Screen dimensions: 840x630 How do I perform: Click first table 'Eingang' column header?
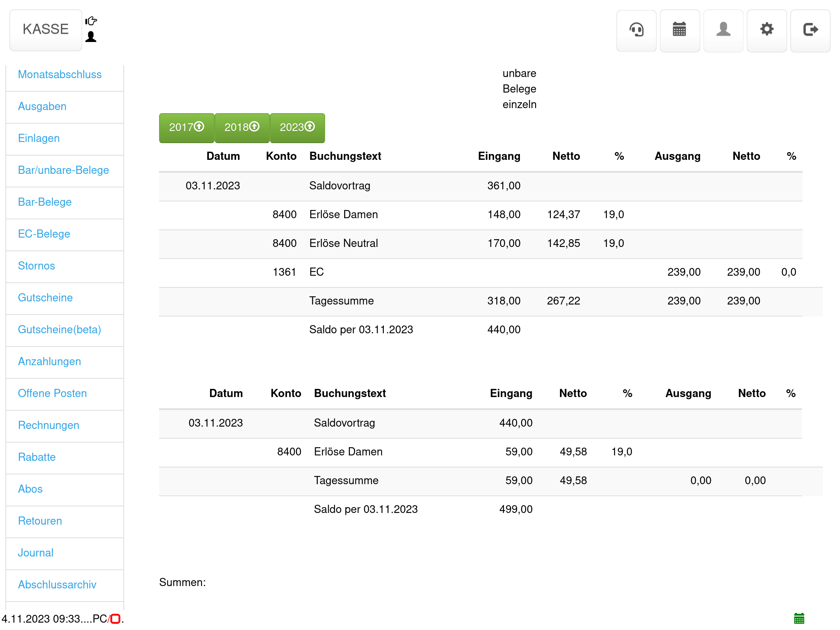click(499, 156)
